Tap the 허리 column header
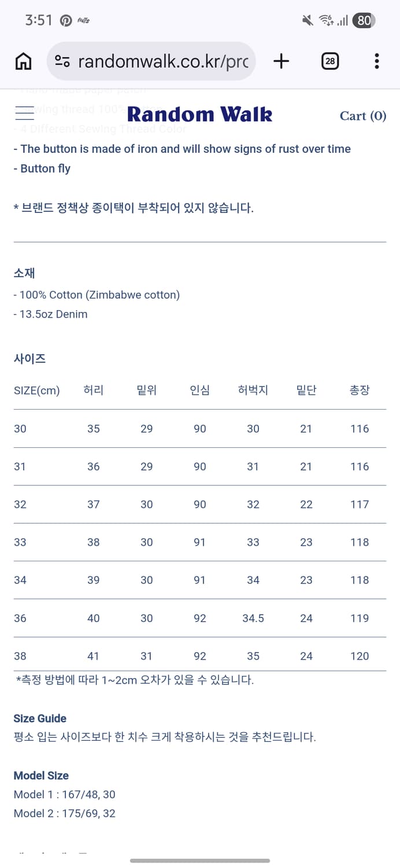 [93, 390]
